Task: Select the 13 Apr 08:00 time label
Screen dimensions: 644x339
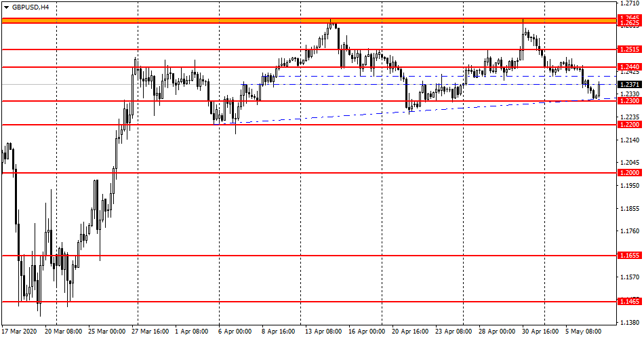Action: point(322,332)
